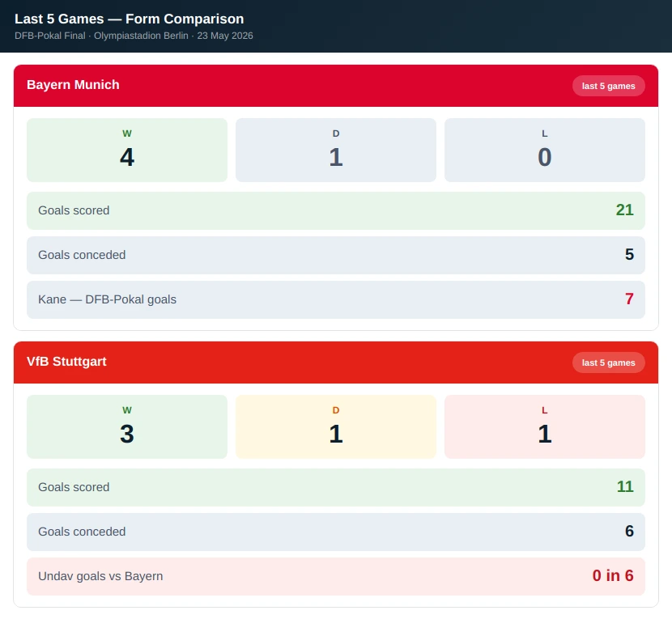Select Bayern Munich's losses tile showing 0
672x619 pixels.
[x=545, y=150]
